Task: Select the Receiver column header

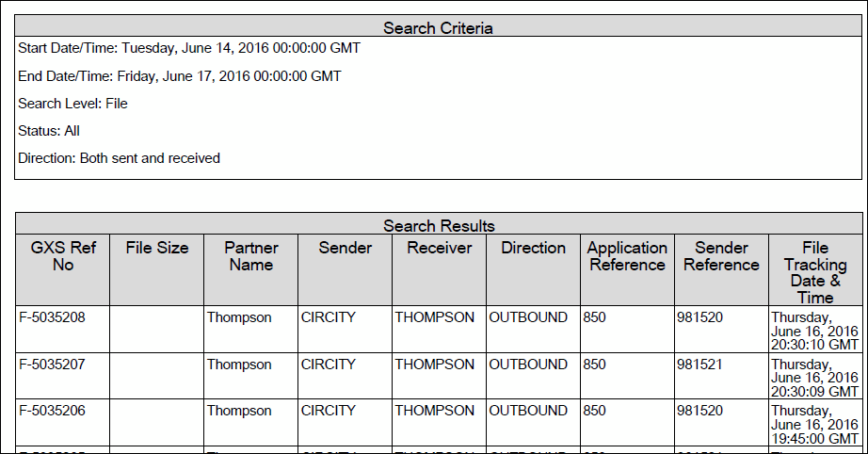Action: click(x=439, y=248)
